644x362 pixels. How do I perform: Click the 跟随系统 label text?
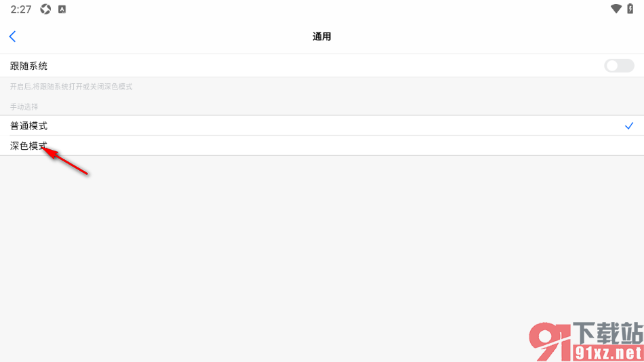[28, 66]
